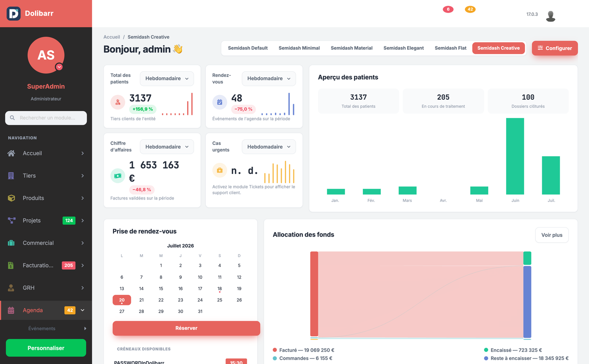The width and height of the screenshot is (589, 364).
Task: Click the money icon in Chiffre d'affaires card
Action: (118, 176)
